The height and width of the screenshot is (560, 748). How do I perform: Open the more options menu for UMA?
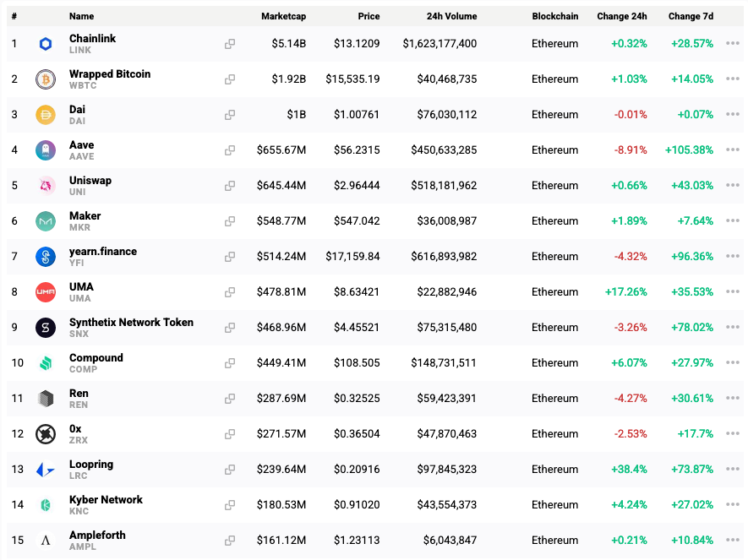click(x=733, y=291)
